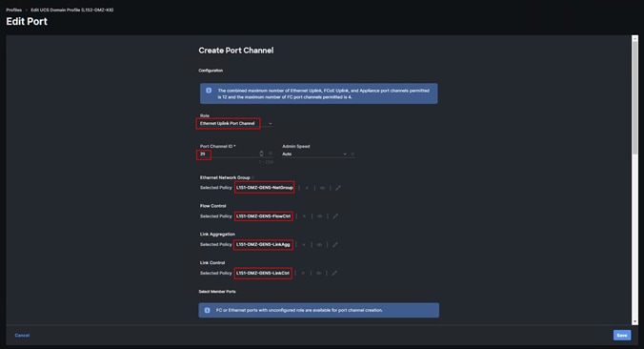644x349 pixels.
Task: Open Edit UCS Domain Profile breadcrumb
Action: pos(71,10)
